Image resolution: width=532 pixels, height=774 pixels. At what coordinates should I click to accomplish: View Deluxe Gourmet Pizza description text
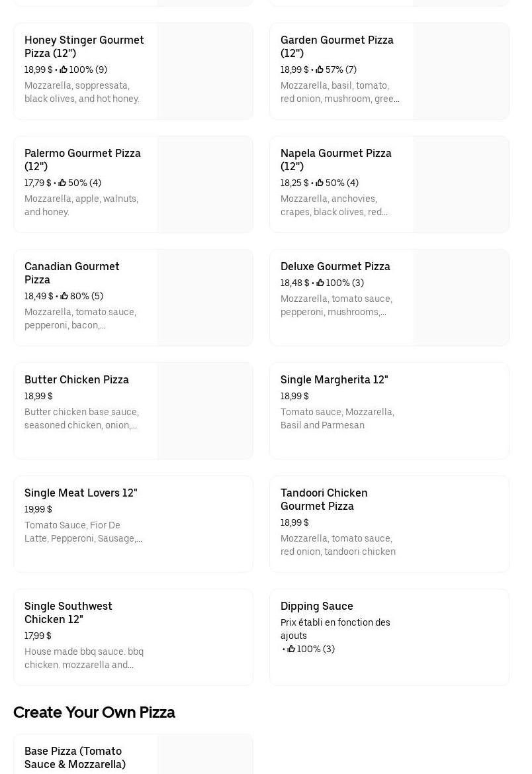(x=336, y=305)
